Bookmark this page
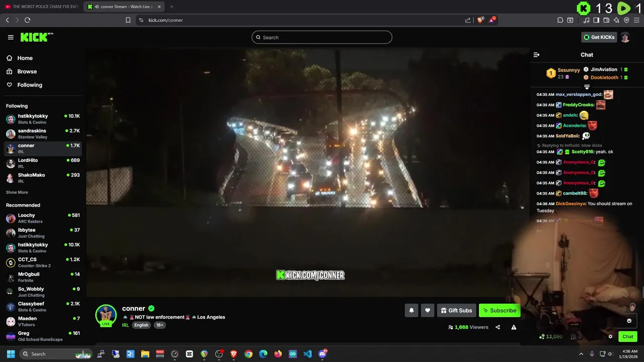Image resolution: width=644 pixels, height=362 pixels. point(128,20)
